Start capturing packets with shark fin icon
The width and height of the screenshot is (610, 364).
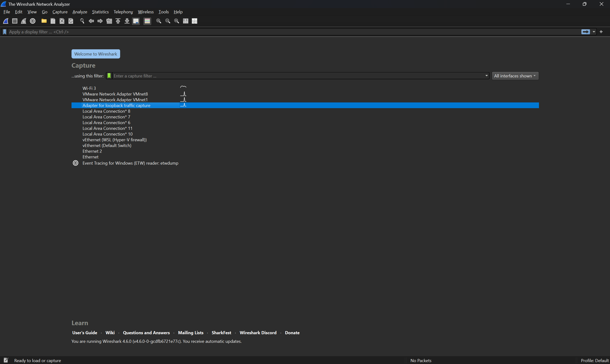tap(6, 21)
